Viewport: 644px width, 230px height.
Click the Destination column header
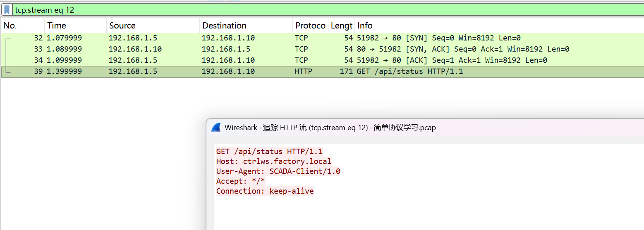(224, 26)
